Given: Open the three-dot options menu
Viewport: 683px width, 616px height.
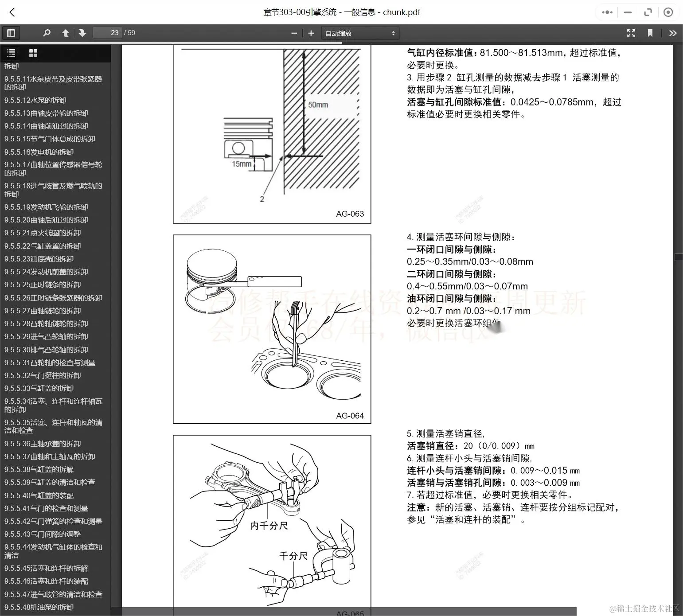Looking at the screenshot, I should coord(606,12).
